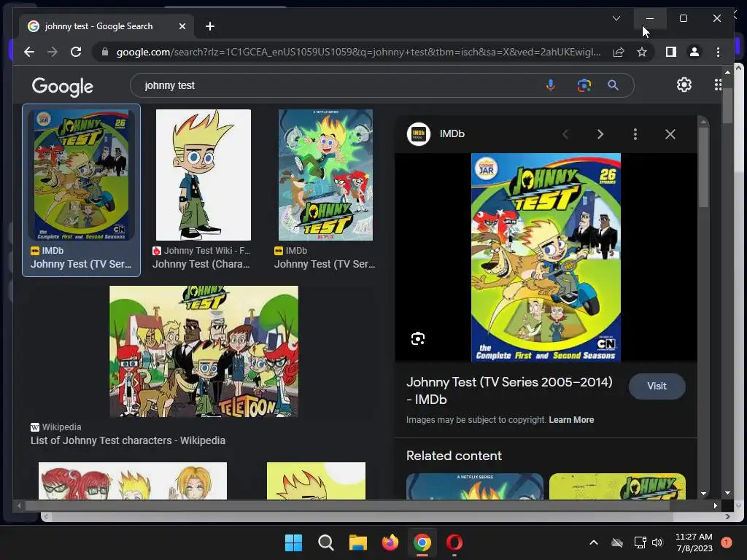The image size is (747, 560).
Task: Reload the Google search page
Action: (x=76, y=52)
